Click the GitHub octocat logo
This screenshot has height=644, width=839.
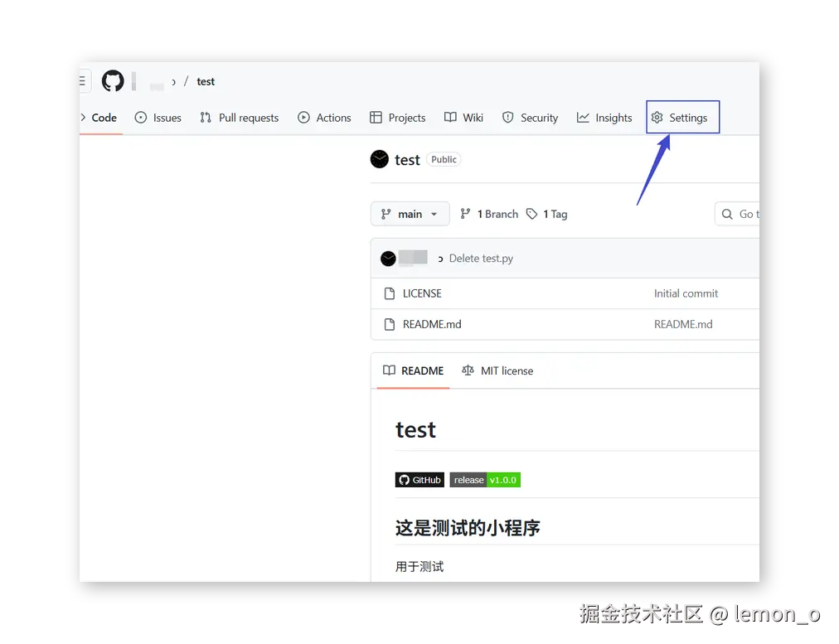point(113,80)
